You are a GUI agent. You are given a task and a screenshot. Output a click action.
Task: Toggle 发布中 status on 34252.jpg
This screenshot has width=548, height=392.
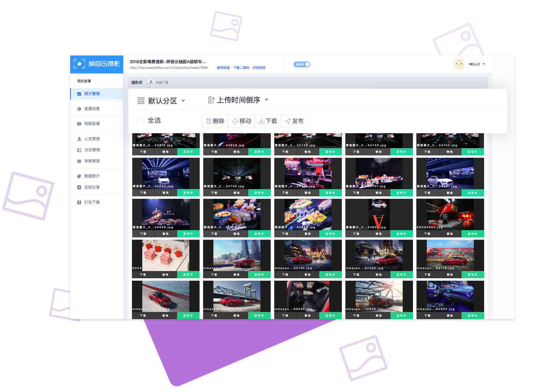pyautogui.click(x=188, y=193)
